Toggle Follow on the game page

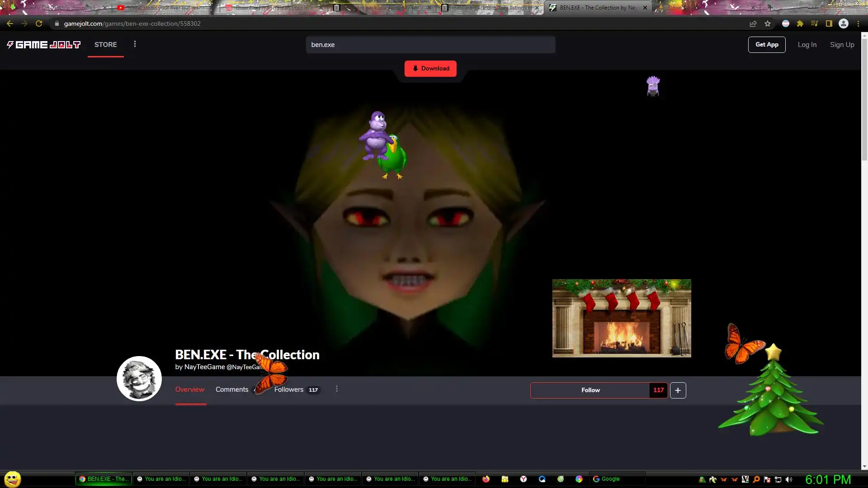(x=590, y=390)
